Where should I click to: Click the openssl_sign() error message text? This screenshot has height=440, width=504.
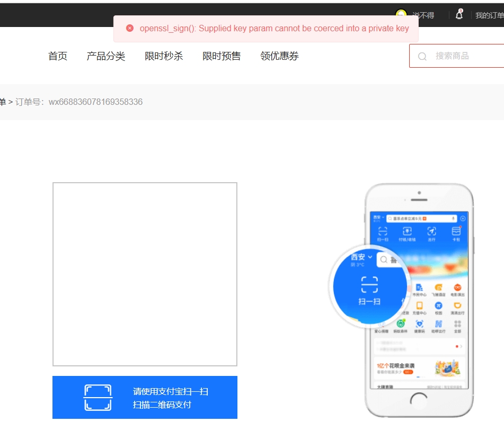[x=274, y=28]
